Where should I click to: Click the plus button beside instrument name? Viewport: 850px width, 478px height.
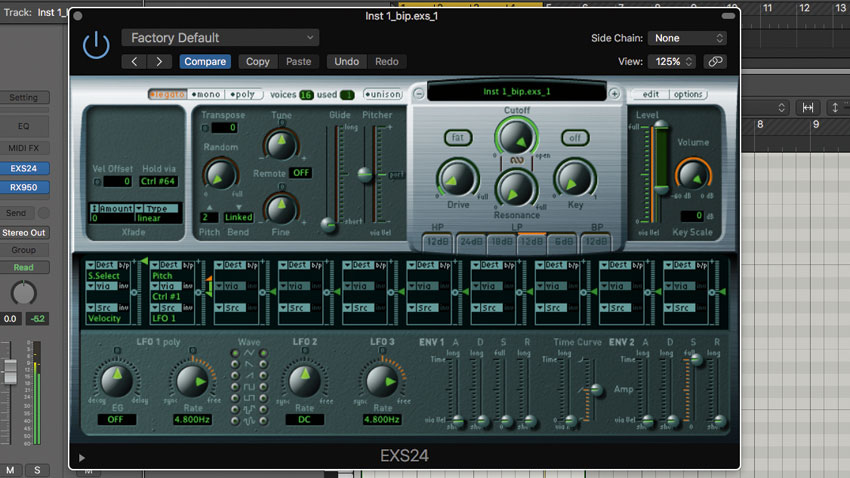[614, 94]
